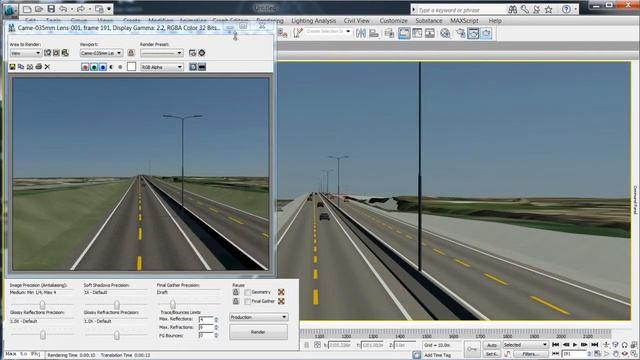Click the Max. Reflections spinner arrows
Screen dimensions: 640x360
click(x=216, y=319)
